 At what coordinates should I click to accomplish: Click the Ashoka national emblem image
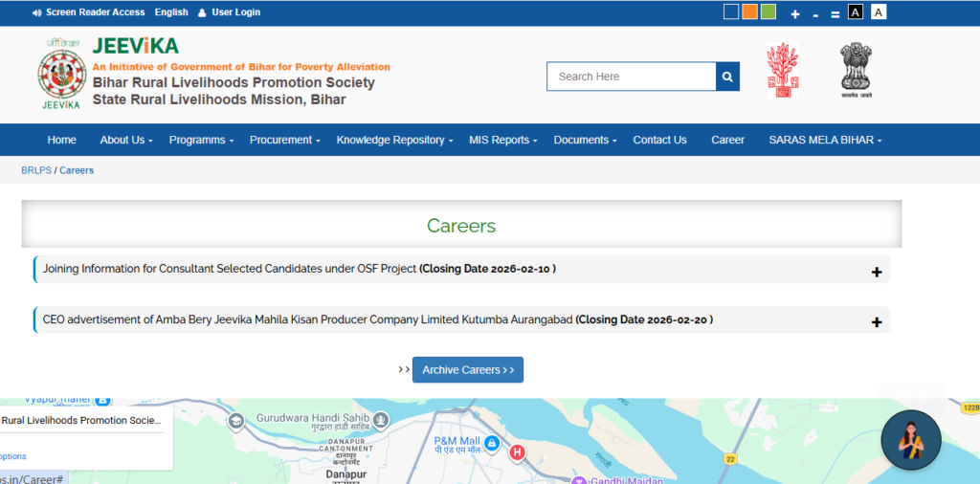pyautogui.click(x=856, y=70)
